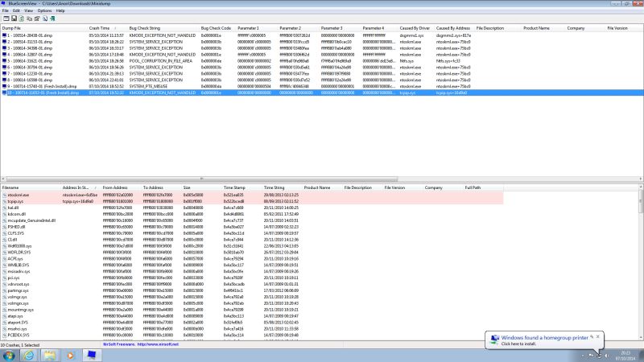Select ACPI.sys row in lower pane
The height and width of the screenshot is (362, 644).
coord(252,259)
